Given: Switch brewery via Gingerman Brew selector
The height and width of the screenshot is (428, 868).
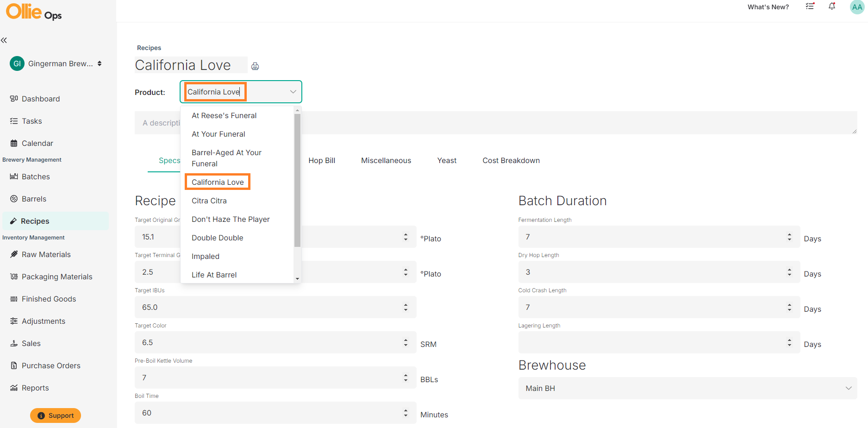Looking at the screenshot, I should (x=56, y=63).
